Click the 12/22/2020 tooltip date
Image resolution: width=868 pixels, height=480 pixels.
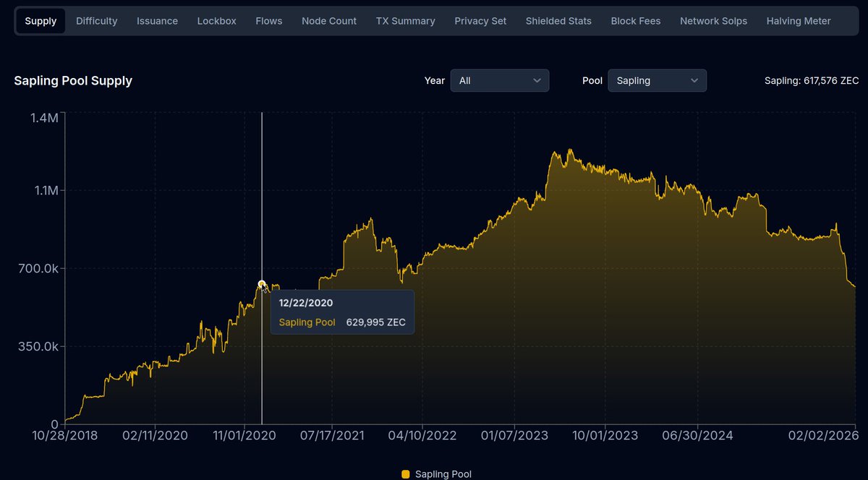(x=306, y=303)
